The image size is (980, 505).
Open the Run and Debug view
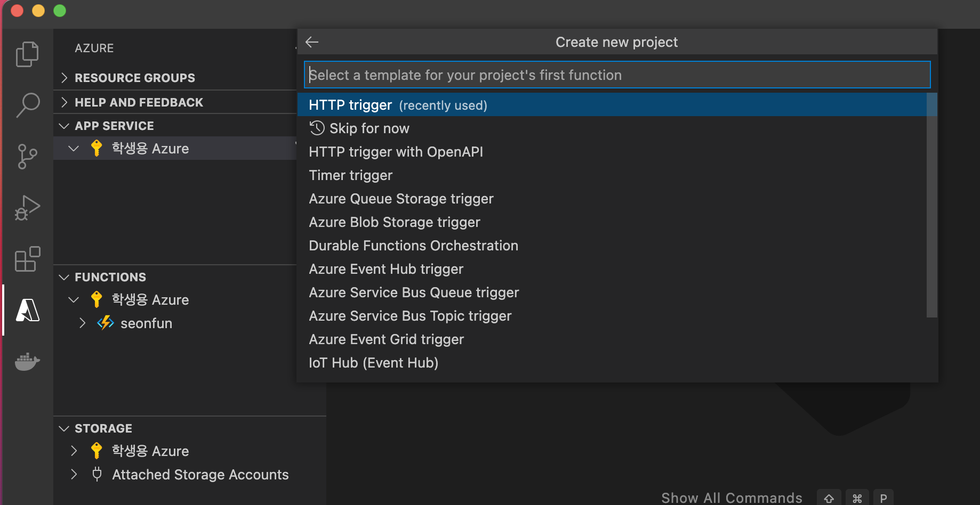tap(27, 208)
